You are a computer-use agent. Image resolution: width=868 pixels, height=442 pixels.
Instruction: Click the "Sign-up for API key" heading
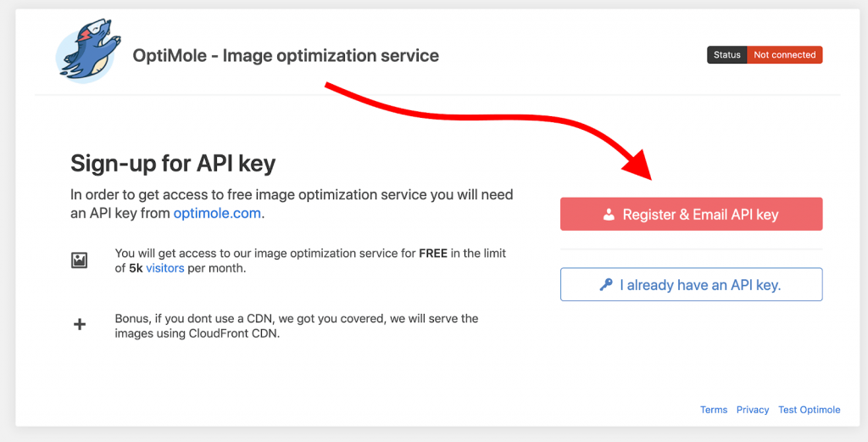tap(173, 163)
